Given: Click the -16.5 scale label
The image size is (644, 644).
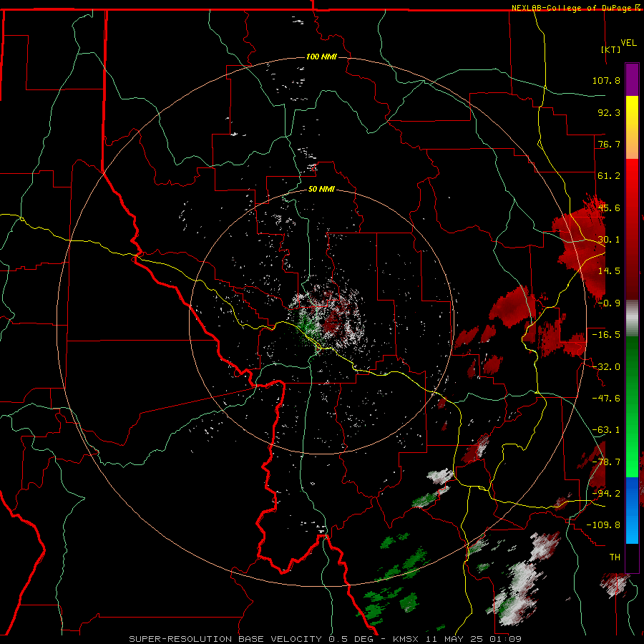Looking at the screenshot, I should click(606, 335).
